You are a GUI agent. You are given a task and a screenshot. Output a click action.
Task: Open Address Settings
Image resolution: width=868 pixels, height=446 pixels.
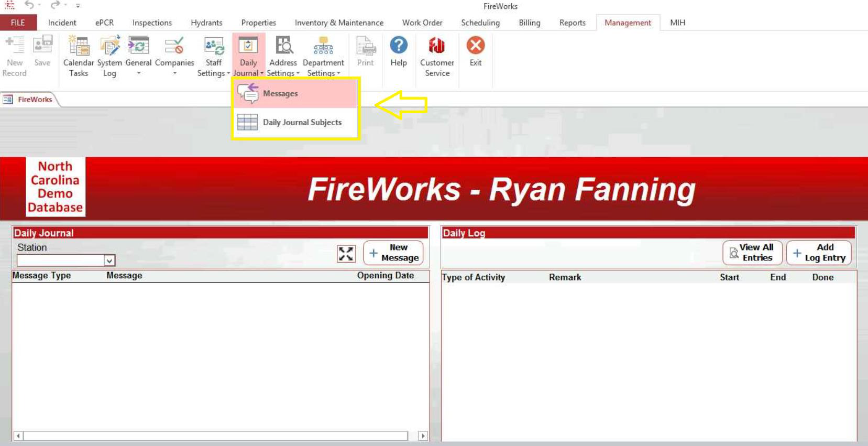click(x=283, y=57)
